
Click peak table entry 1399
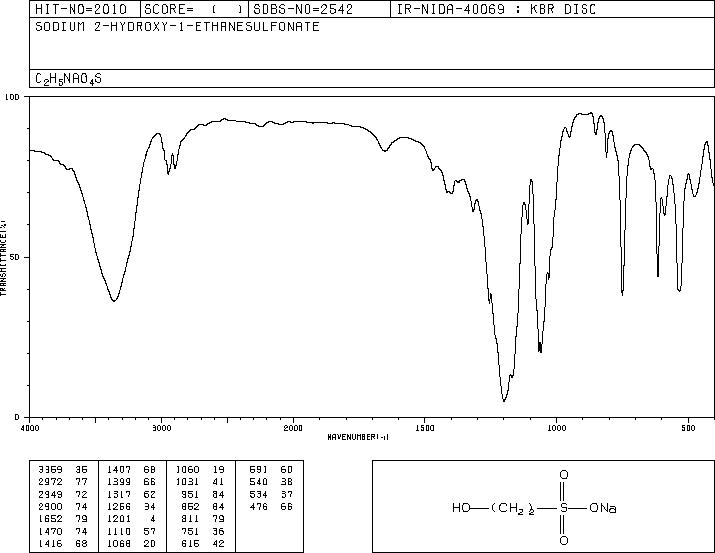coord(119,481)
